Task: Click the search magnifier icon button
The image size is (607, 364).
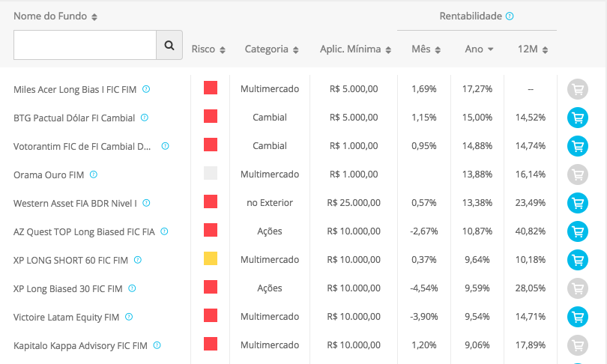Action: 169,45
